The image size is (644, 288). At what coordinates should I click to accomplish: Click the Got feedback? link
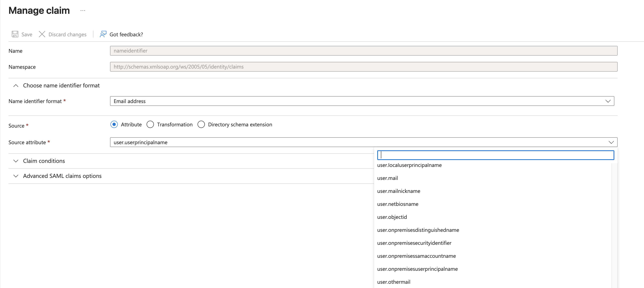(x=126, y=34)
